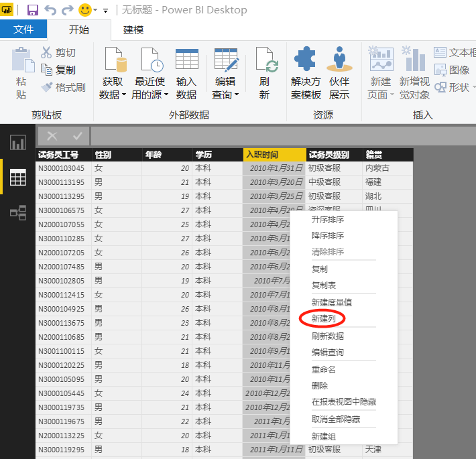Click cell 2010年1月31日
This screenshot has height=459, width=476.
click(274, 168)
